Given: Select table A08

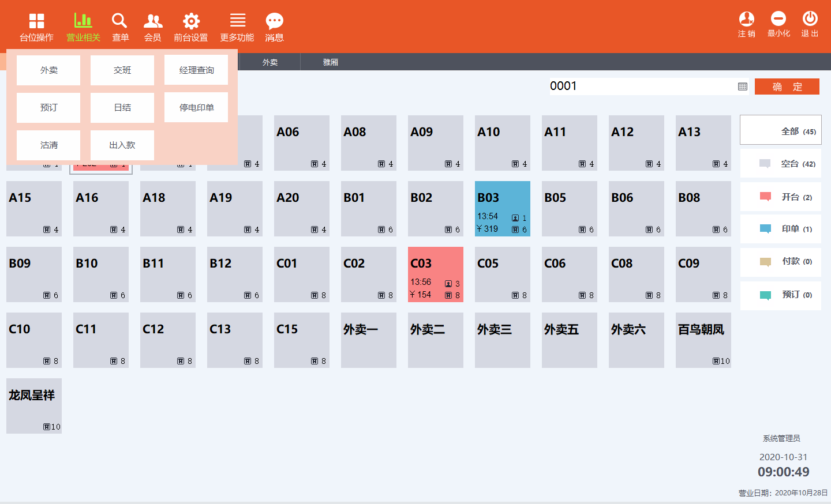Looking at the screenshot, I should pos(369,143).
